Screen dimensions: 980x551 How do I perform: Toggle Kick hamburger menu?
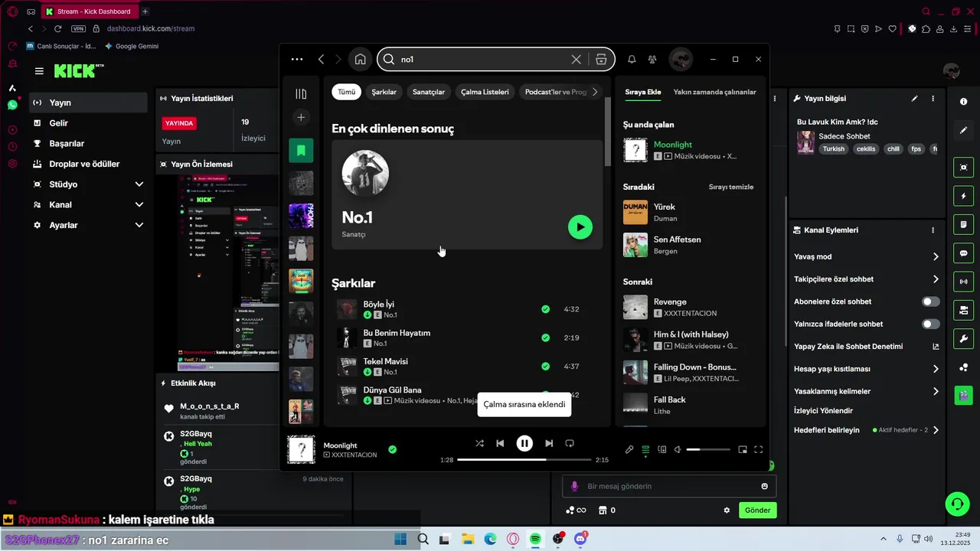pos(39,71)
